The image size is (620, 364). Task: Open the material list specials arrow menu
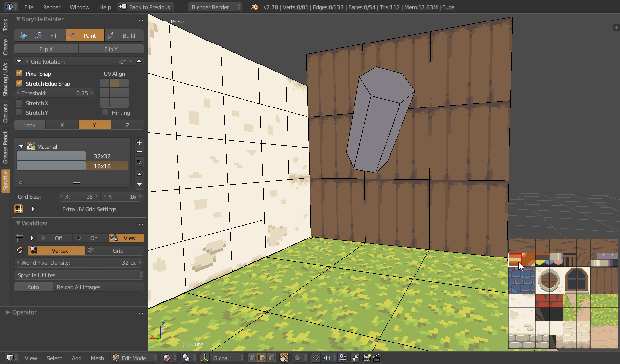139,162
